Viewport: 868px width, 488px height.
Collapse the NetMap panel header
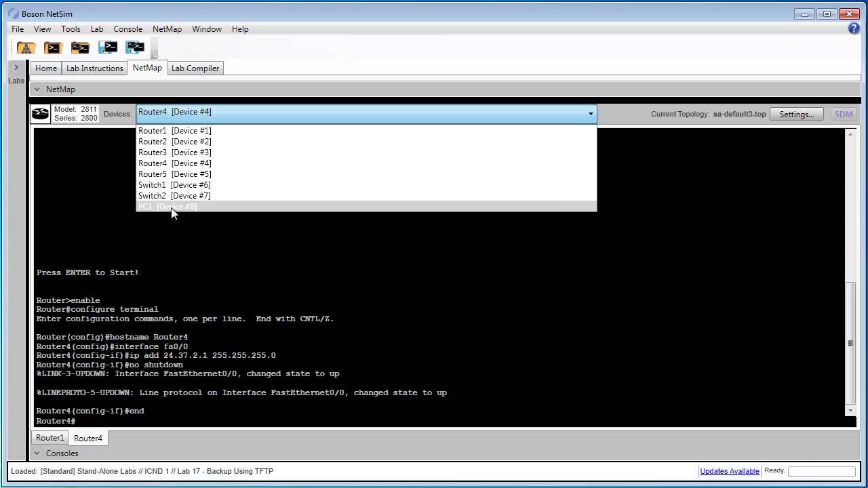click(x=37, y=89)
